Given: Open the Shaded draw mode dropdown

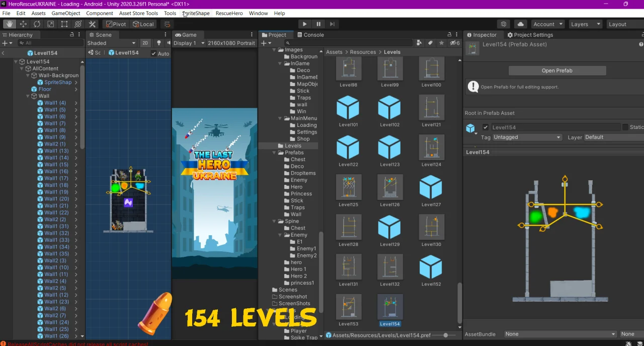Looking at the screenshot, I should pyautogui.click(x=111, y=43).
